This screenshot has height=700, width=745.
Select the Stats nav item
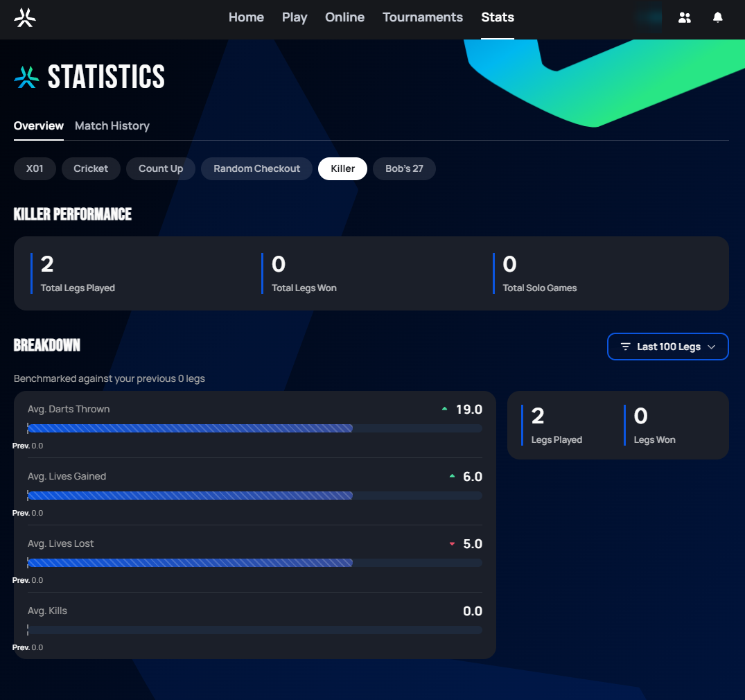click(498, 17)
